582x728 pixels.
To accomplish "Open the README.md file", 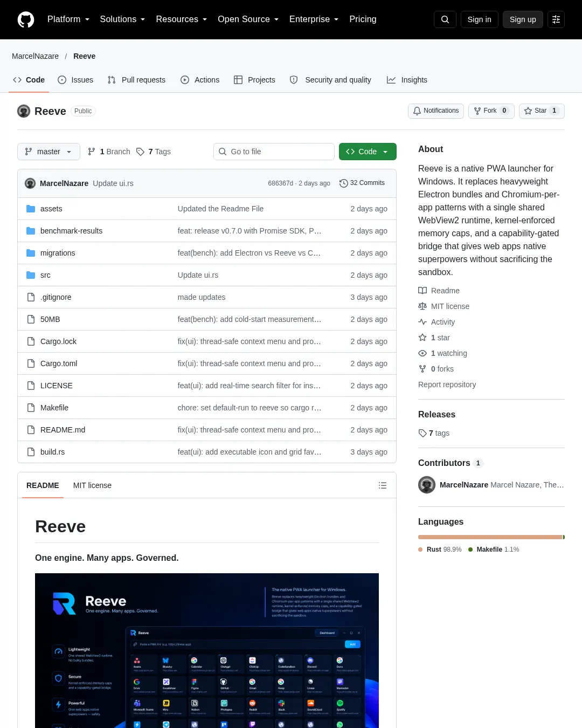I will click(x=63, y=430).
